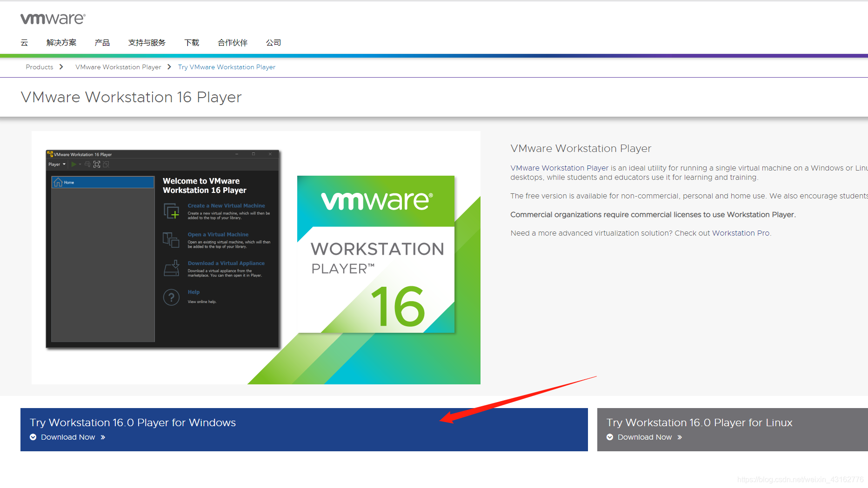Click Help text in welcome panel
This screenshot has width=868, height=488.
[x=194, y=292]
